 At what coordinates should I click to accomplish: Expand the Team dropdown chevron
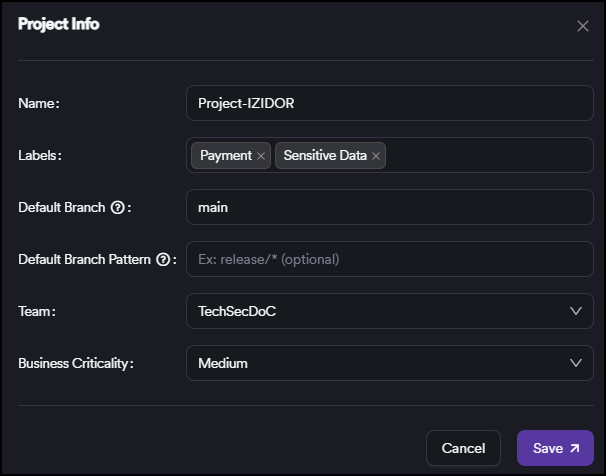[x=575, y=311]
